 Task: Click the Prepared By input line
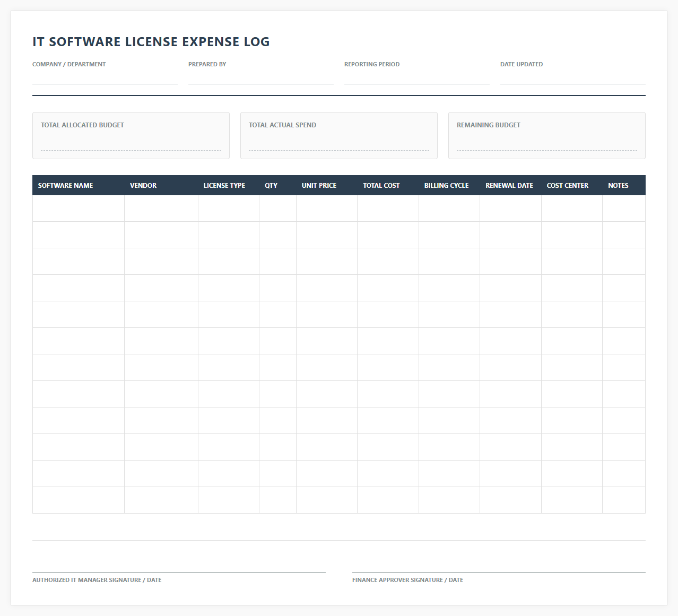click(261, 77)
